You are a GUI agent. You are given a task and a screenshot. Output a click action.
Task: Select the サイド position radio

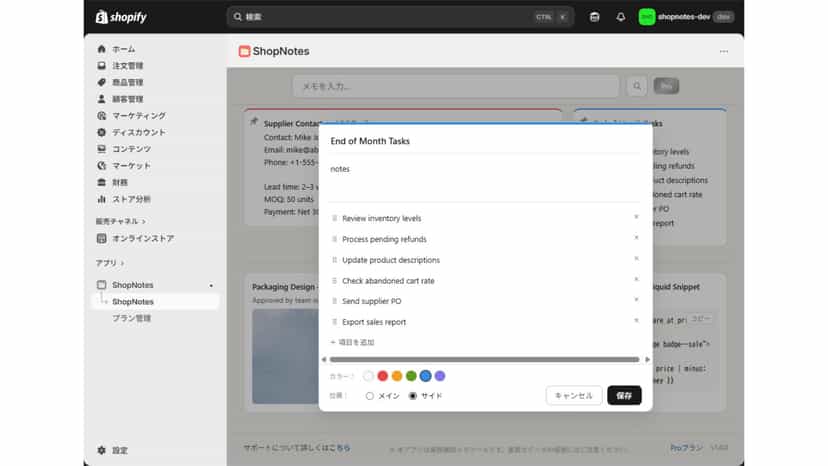413,396
